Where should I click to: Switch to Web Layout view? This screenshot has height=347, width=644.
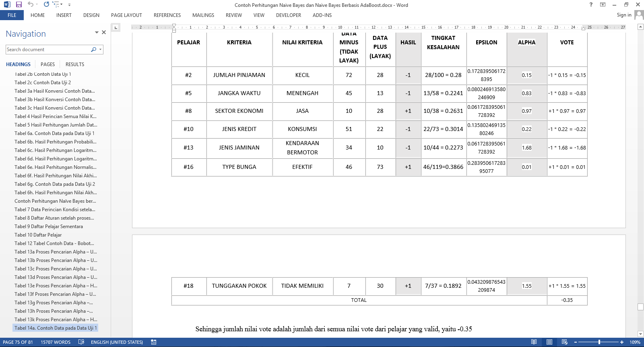pyautogui.click(x=564, y=342)
